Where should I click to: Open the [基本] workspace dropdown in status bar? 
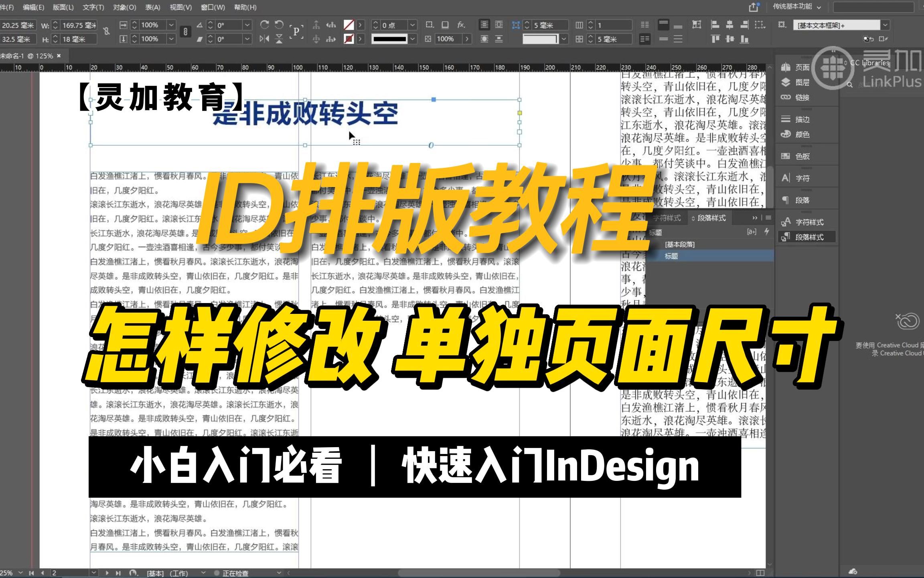click(x=203, y=573)
